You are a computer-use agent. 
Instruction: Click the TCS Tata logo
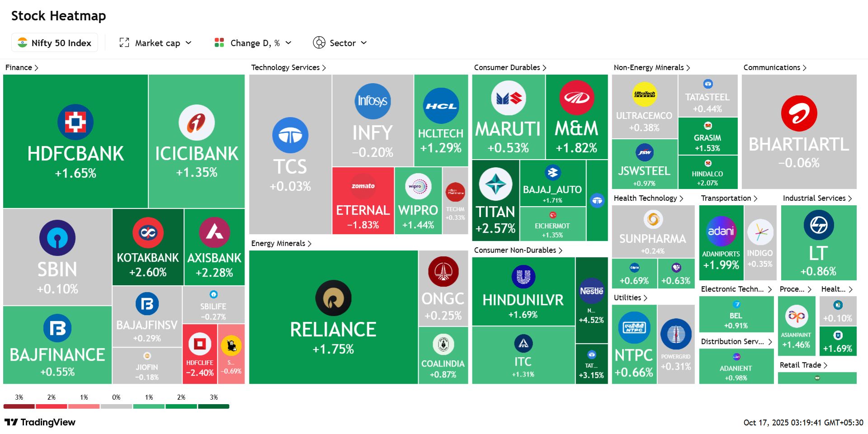290,135
